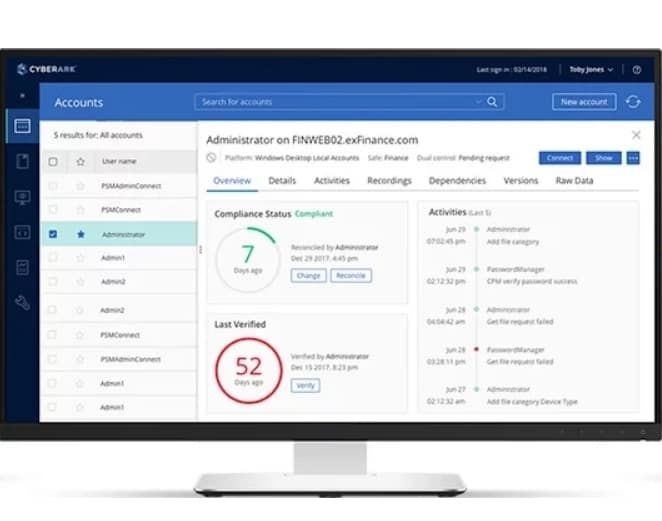Close the account details panel
Image resolution: width=662 pixels, height=521 pixels.
(636, 135)
